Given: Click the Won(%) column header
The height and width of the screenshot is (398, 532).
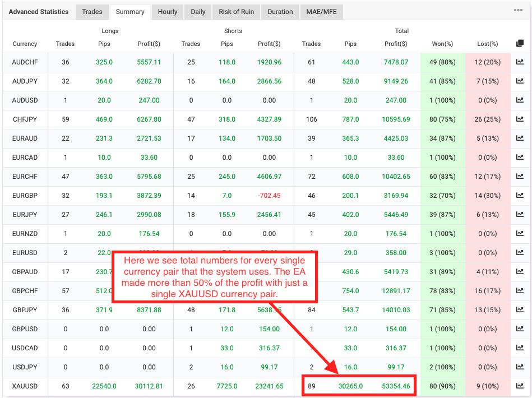Looking at the screenshot, I should pyautogui.click(x=442, y=44).
